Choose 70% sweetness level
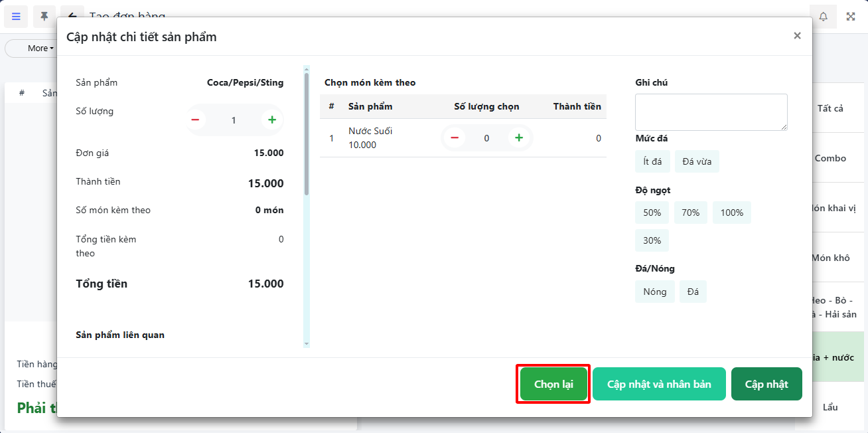The image size is (868, 433). [691, 213]
